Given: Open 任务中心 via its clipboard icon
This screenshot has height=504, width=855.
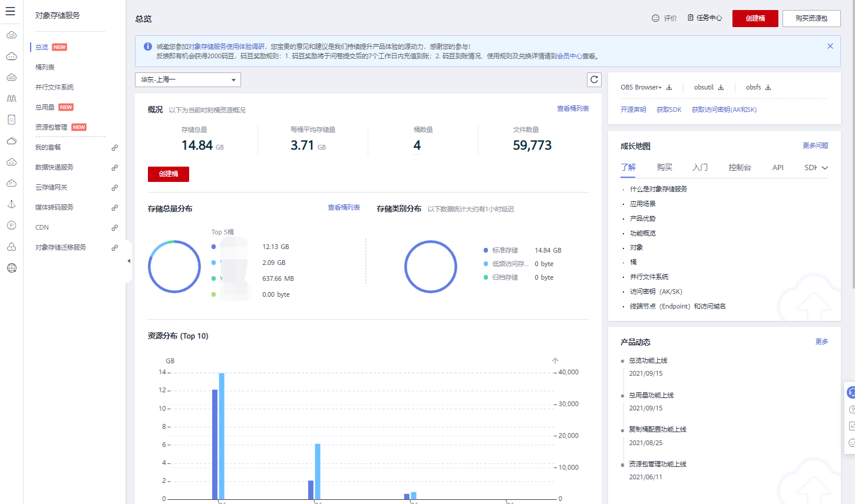Looking at the screenshot, I should [691, 18].
